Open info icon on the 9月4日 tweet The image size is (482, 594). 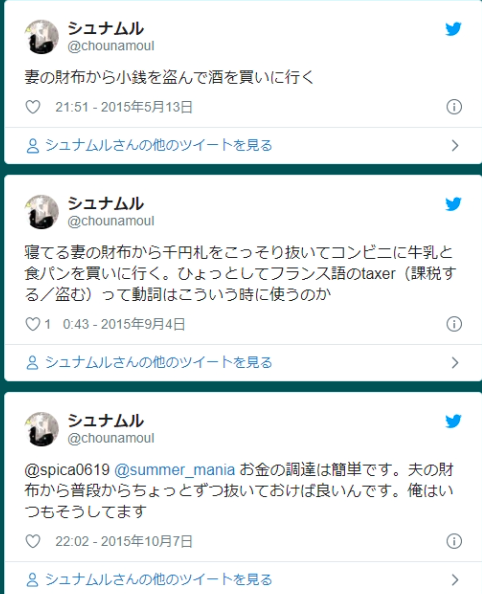(x=454, y=324)
